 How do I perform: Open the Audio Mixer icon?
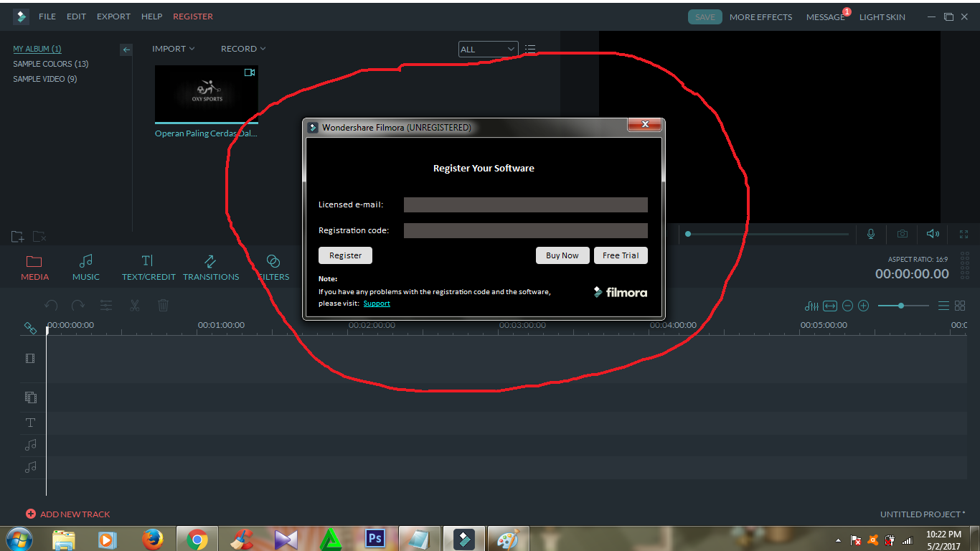811,306
